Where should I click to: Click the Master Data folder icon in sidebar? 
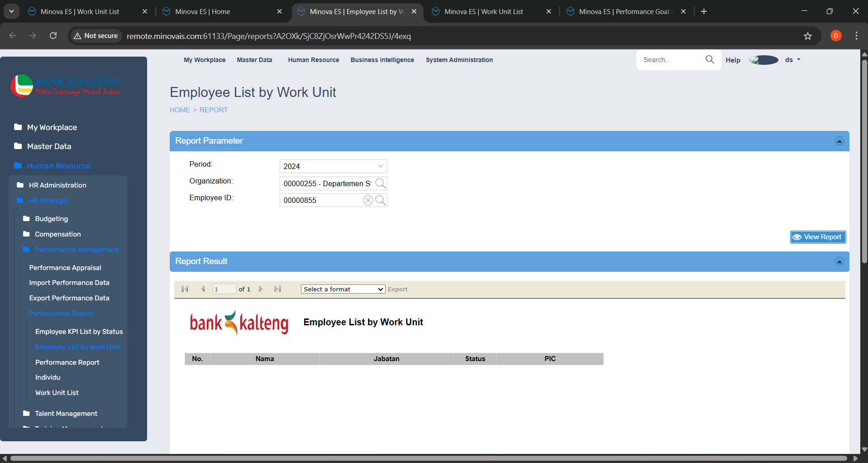coord(18,146)
